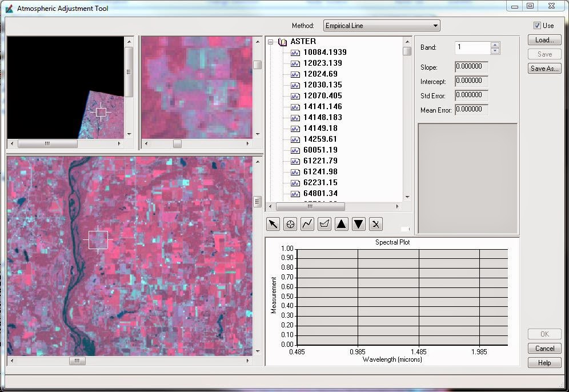Select the X delete tool icon
This screenshot has height=392, width=569.
(375, 224)
